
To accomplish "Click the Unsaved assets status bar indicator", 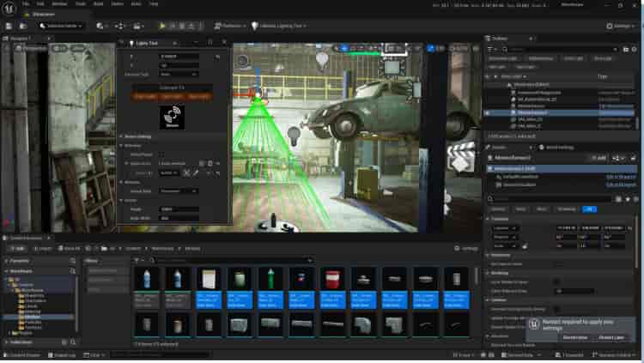I will pyautogui.click(x=568, y=354).
